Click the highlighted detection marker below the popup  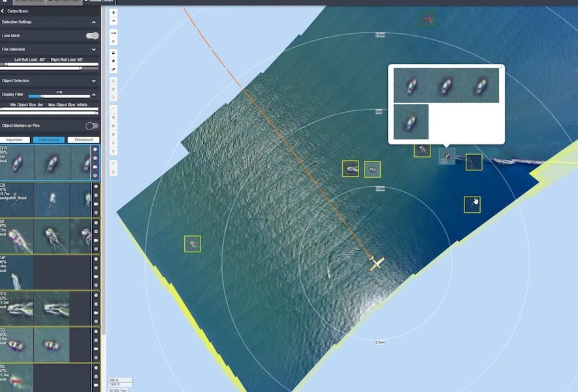pyautogui.click(x=447, y=156)
